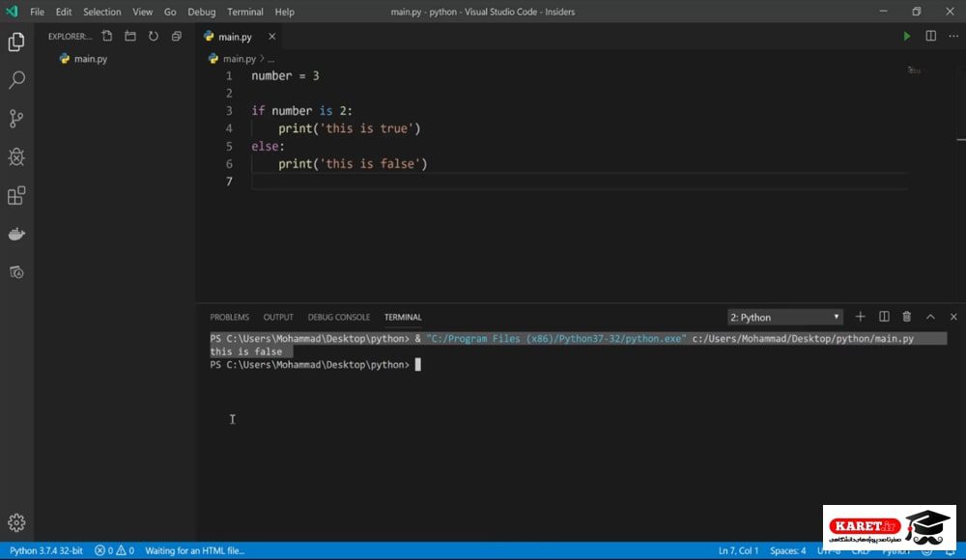
Task: Open the Search view in the activity bar
Action: [16, 79]
